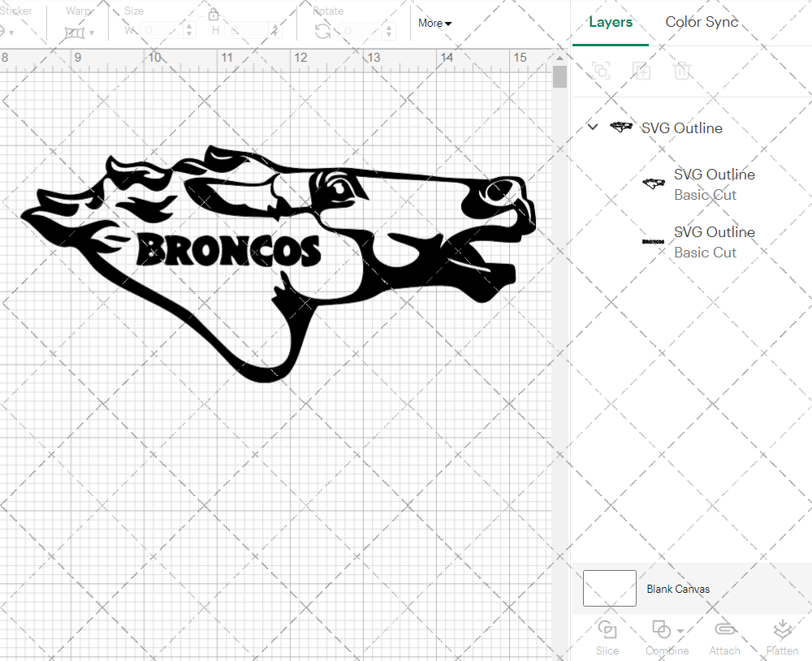Select the Flatten tool
Image resolution: width=812 pixels, height=661 pixels.
pos(782,637)
